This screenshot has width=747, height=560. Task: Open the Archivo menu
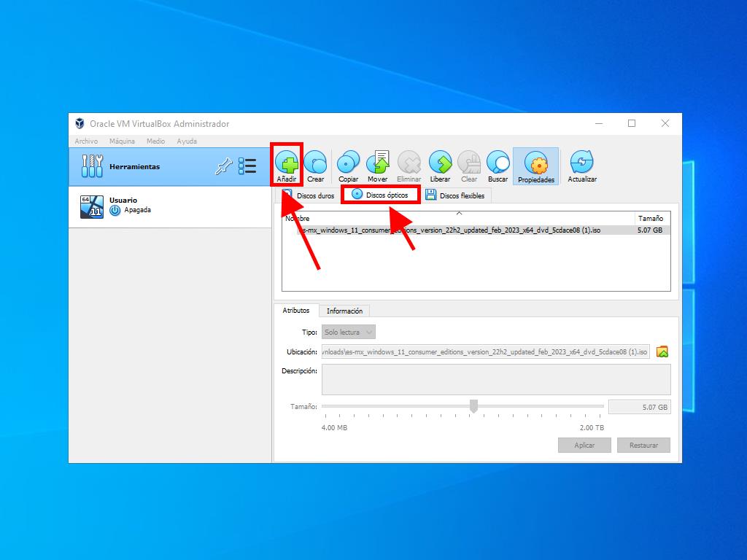(x=86, y=141)
